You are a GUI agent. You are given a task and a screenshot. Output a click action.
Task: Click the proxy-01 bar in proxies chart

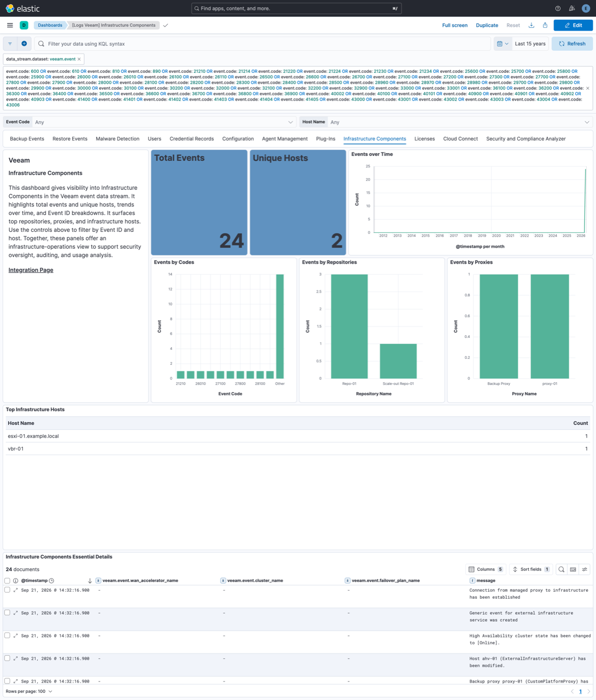point(550,326)
